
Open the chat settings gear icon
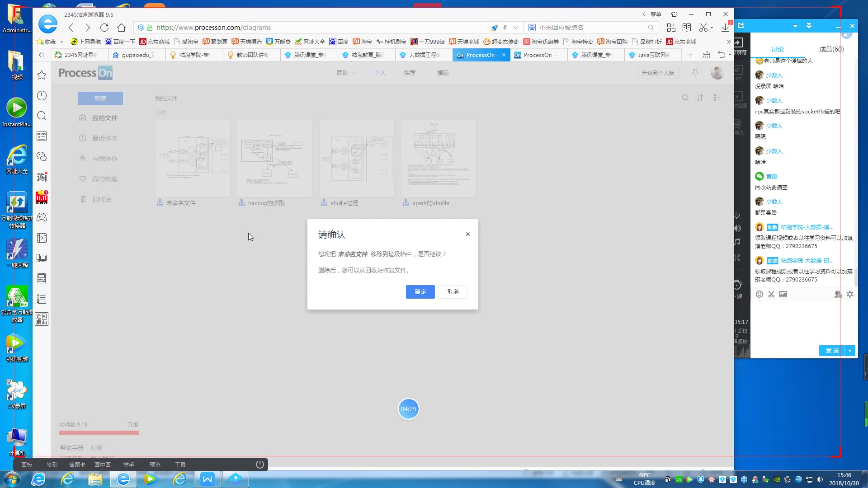pos(850,294)
